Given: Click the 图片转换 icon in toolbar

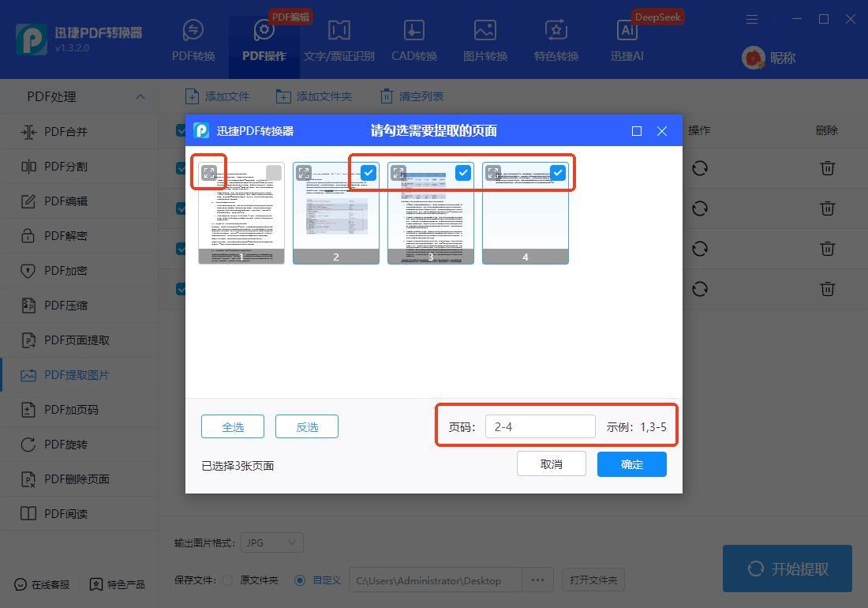Looking at the screenshot, I should pyautogui.click(x=485, y=30).
